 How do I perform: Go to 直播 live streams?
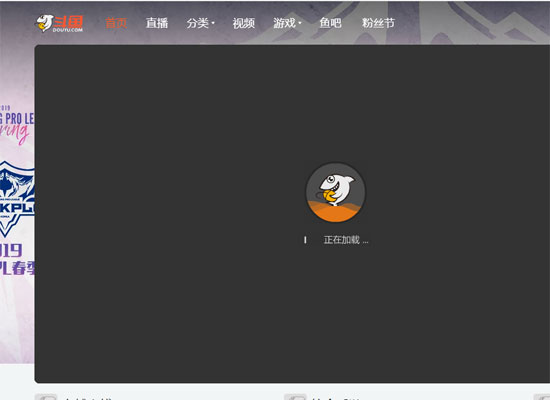157,23
